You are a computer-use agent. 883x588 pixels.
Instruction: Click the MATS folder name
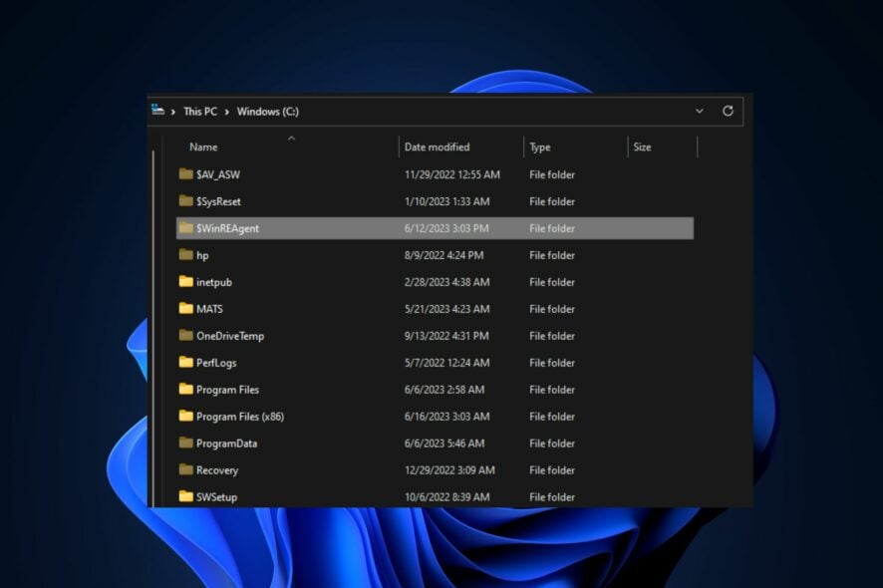point(209,309)
